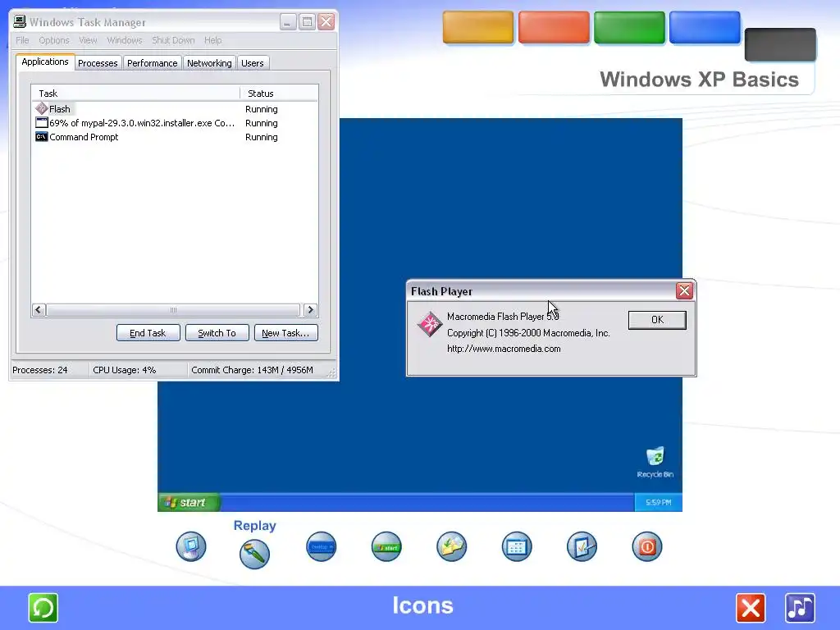Image resolution: width=840 pixels, height=630 pixels.
Task: Switch to the Processes tab
Action: point(98,62)
